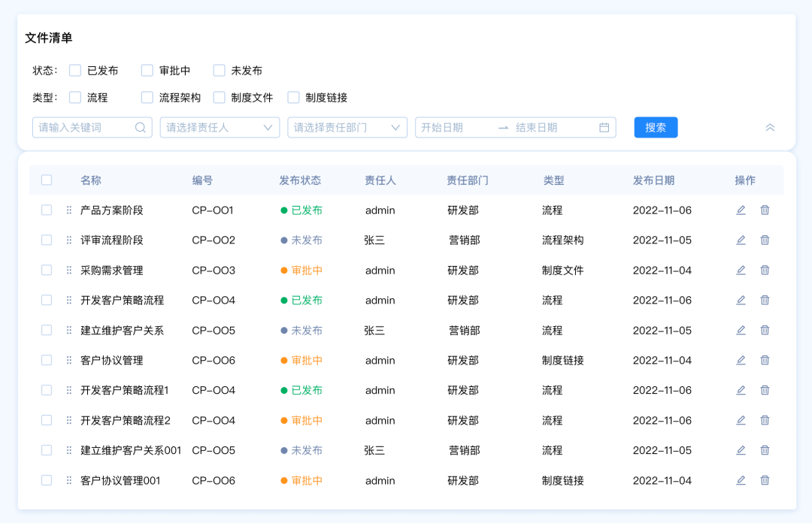
Task: Click trash icon for 客户协议管理001 row
Action: [x=765, y=481]
